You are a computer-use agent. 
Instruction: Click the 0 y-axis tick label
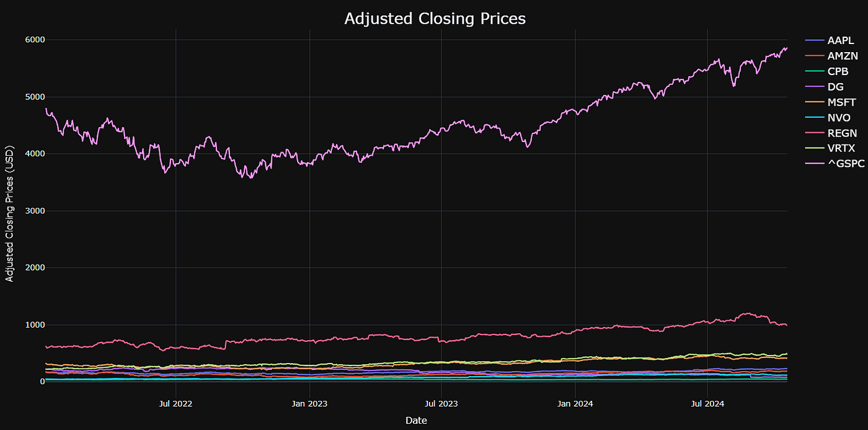42,382
